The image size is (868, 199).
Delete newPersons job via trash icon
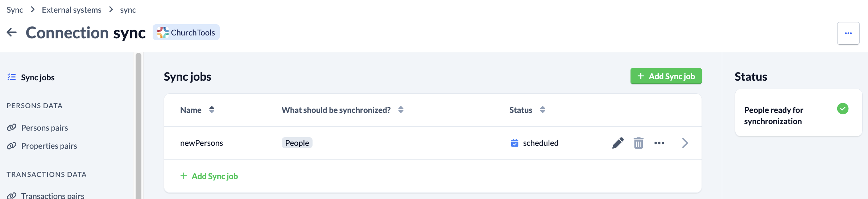(x=638, y=143)
